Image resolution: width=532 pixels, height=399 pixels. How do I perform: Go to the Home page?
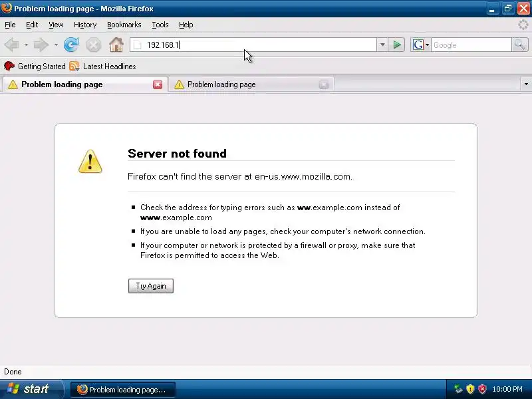coord(116,45)
